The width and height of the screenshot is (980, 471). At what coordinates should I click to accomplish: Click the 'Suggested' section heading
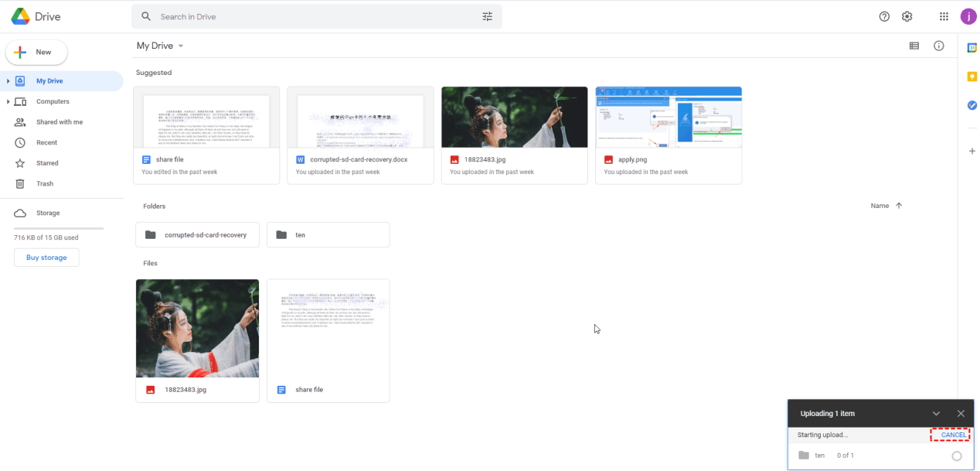tap(154, 73)
